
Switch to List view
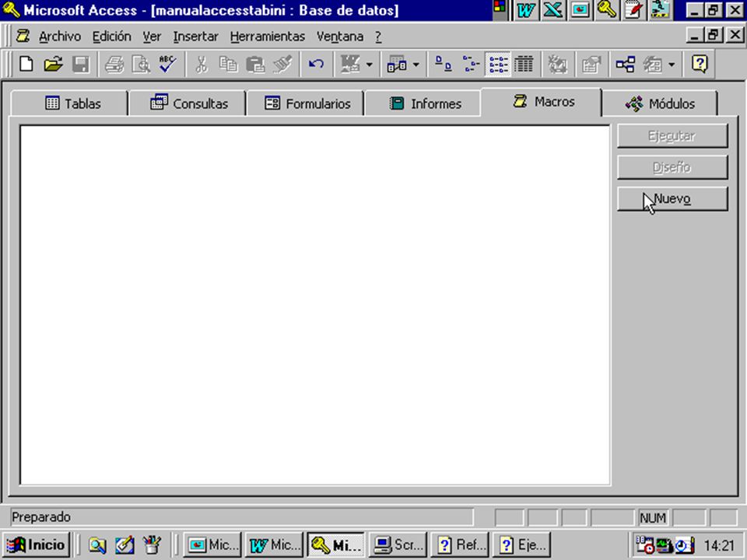pyautogui.click(x=498, y=64)
